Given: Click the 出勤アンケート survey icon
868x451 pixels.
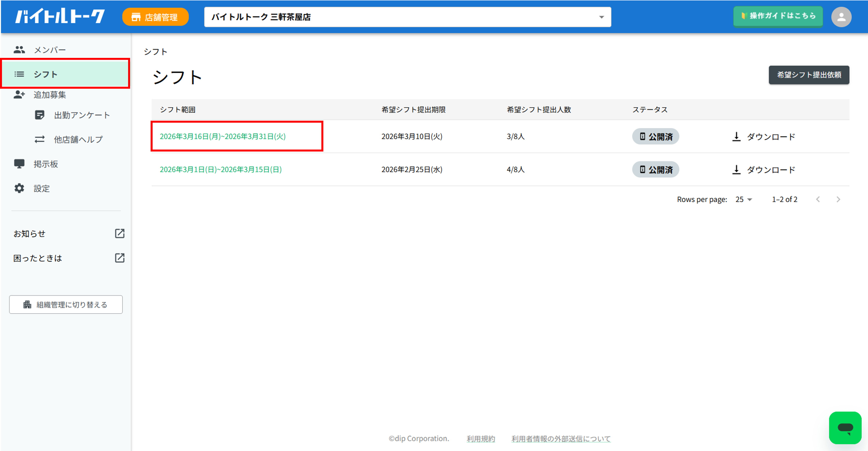Looking at the screenshot, I should click(x=39, y=115).
